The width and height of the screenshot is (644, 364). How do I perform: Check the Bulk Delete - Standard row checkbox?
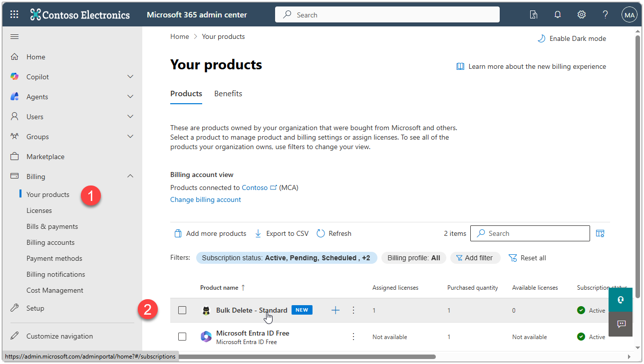[x=182, y=310]
